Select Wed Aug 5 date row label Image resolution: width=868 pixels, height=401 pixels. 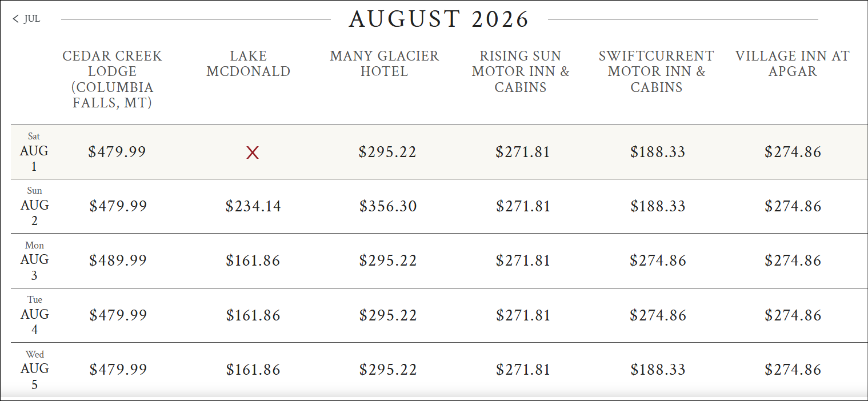pyautogui.click(x=34, y=370)
